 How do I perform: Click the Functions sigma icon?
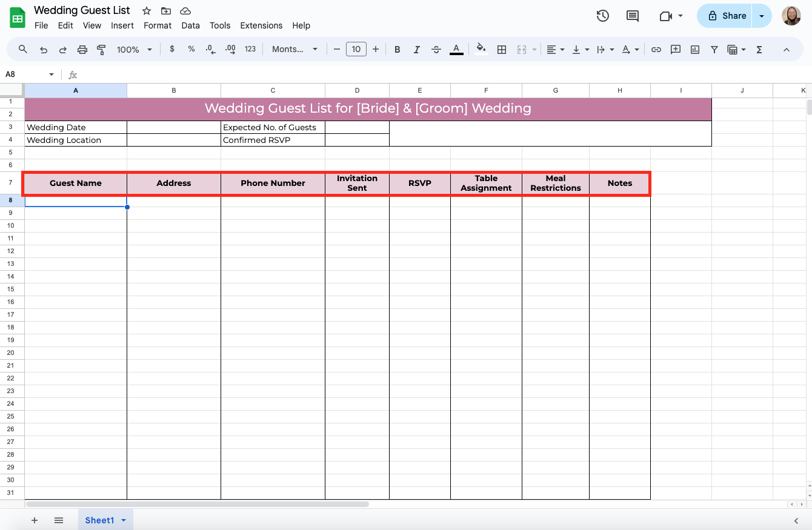[x=759, y=49]
